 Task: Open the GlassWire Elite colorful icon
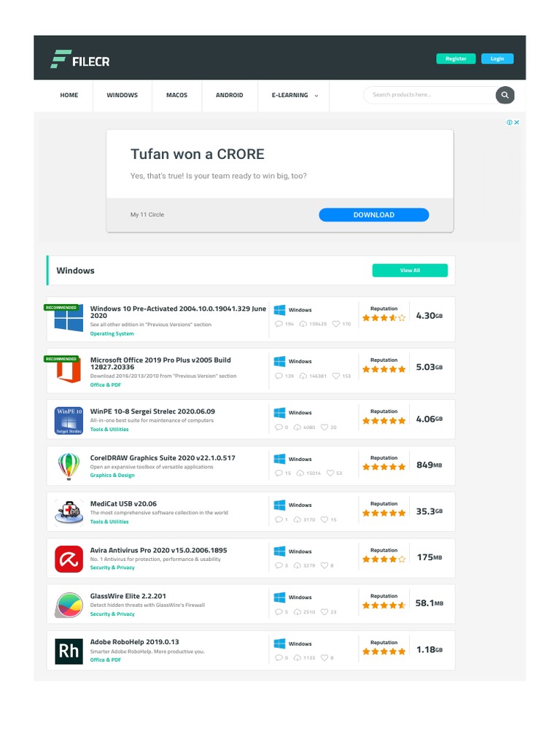pos(69,605)
